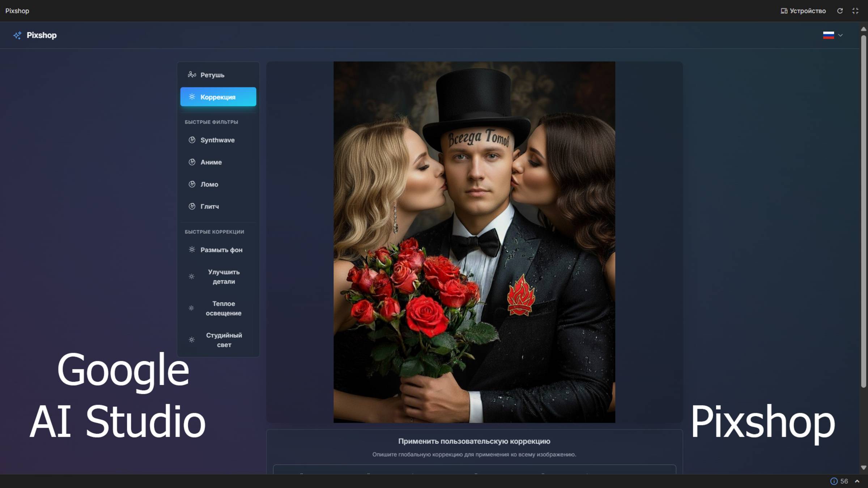The image size is (868, 488).
Task: Click the Аниме filter icon
Action: click(192, 162)
